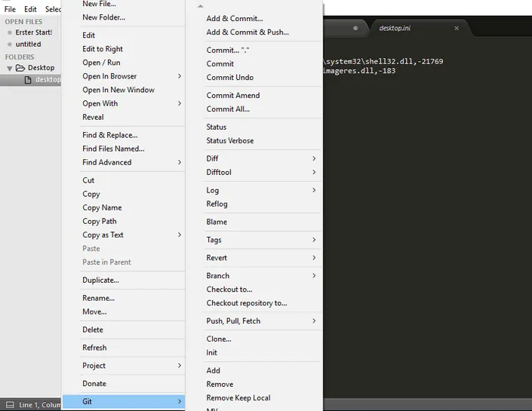Expand the Find Advanced submenu arrow
The width and height of the screenshot is (532, 411).
point(180,162)
